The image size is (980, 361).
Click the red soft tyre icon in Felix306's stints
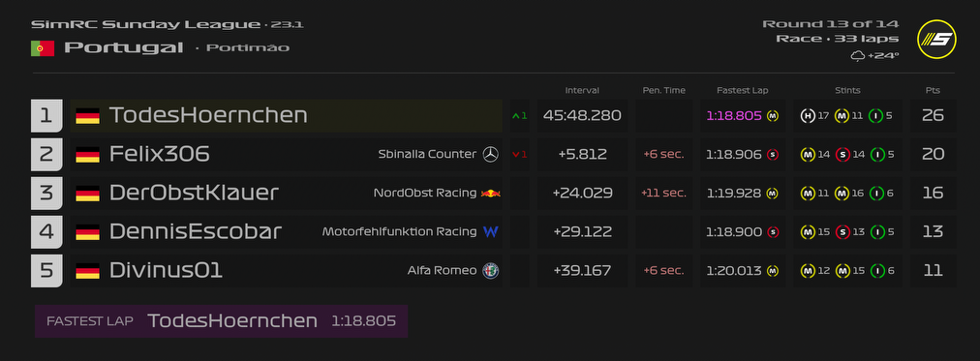842,154
